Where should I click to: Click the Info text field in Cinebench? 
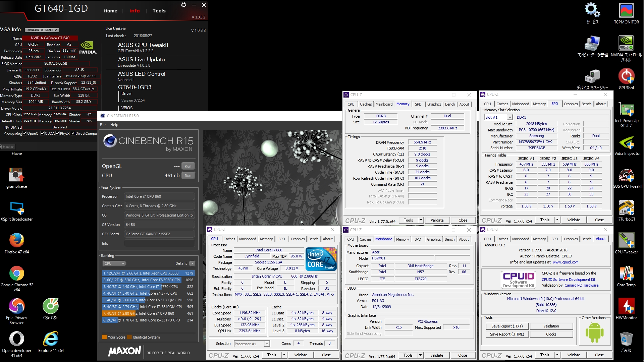coord(159,243)
